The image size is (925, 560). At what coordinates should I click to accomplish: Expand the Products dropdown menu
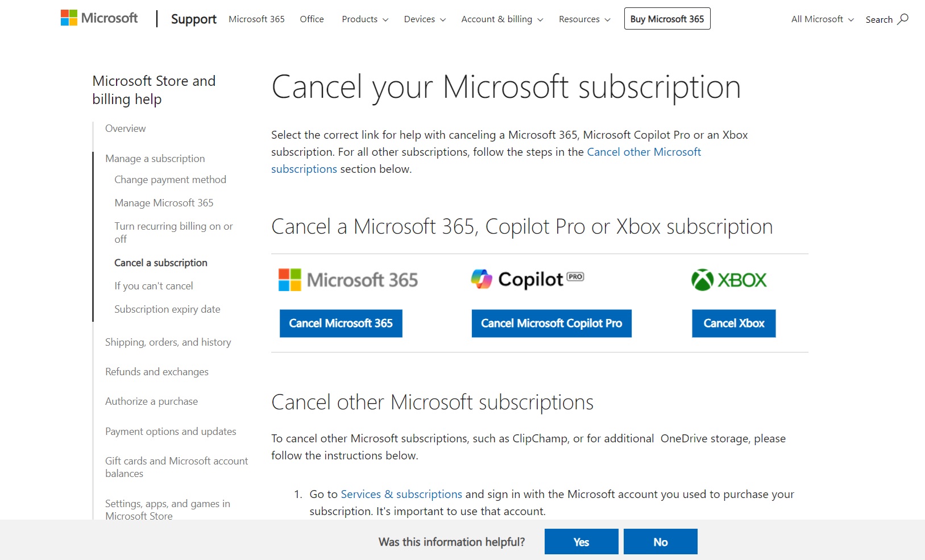click(365, 19)
